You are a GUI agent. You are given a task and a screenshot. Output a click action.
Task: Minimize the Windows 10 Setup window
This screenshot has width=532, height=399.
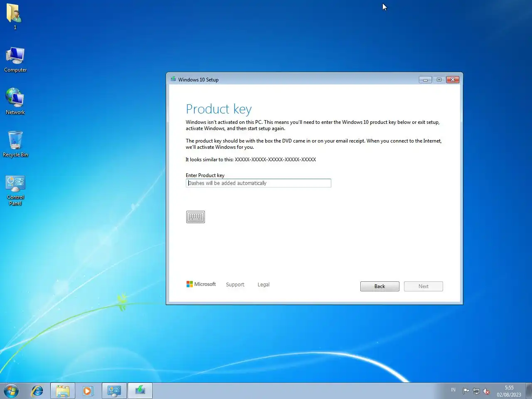pos(425,79)
